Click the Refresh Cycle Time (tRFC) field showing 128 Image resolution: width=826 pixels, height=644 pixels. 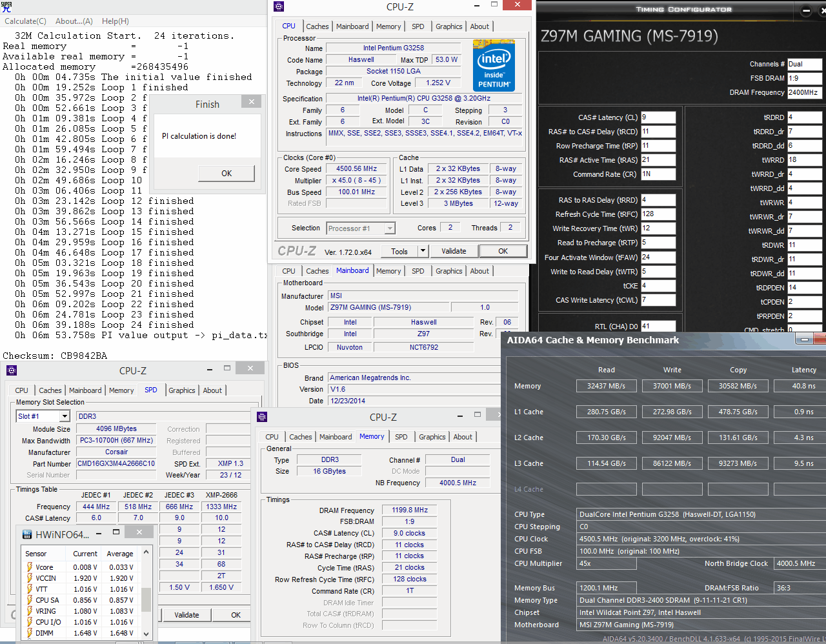coord(658,214)
